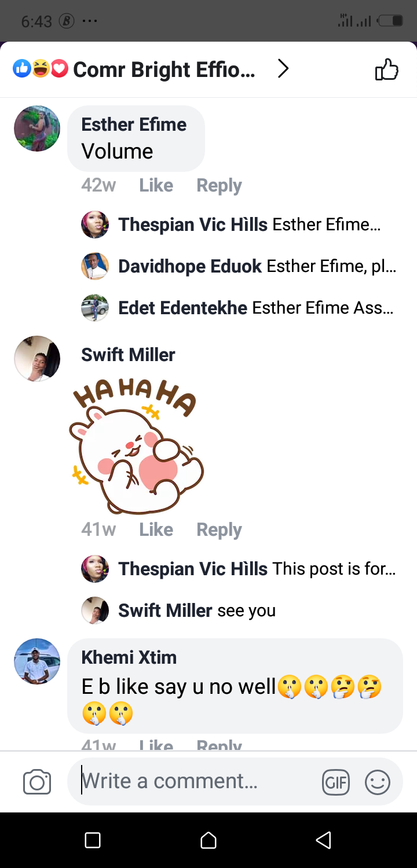Like Esther Efime's Volume comment
Viewport: 417px width, 868px height.
(x=156, y=185)
